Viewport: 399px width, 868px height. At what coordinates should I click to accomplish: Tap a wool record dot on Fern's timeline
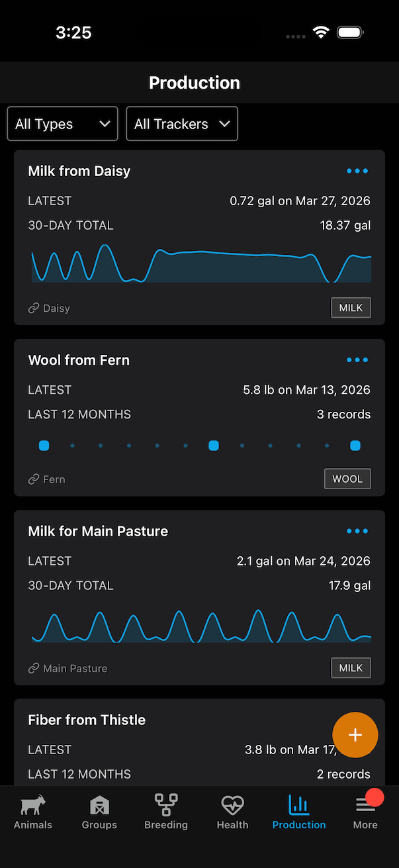[213, 446]
